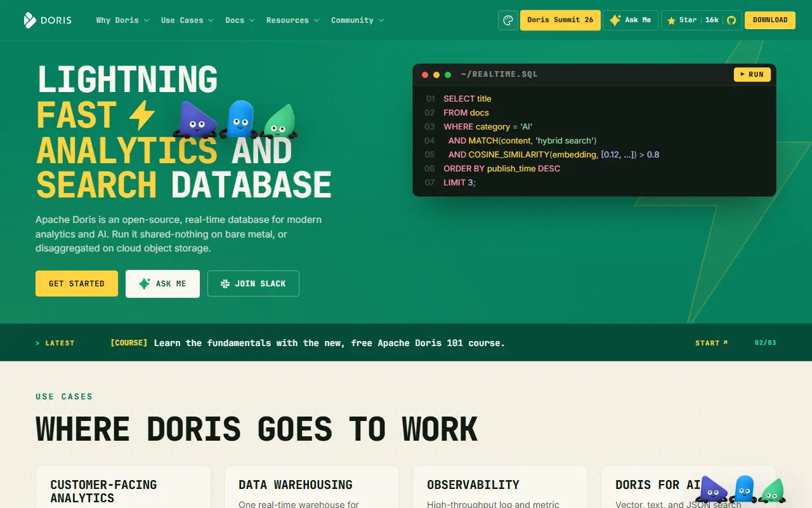Click the red dot in code window
The image size is (812, 508).
425,74
